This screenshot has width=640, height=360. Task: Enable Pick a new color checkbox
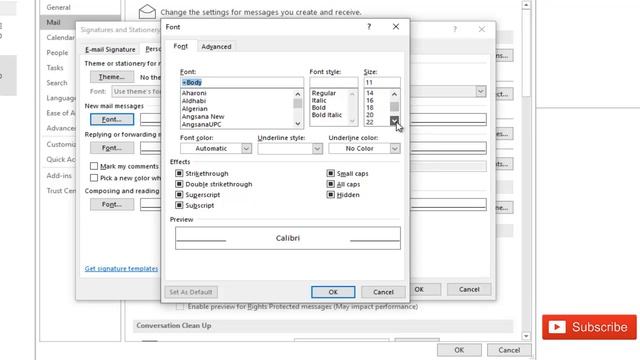94,178
